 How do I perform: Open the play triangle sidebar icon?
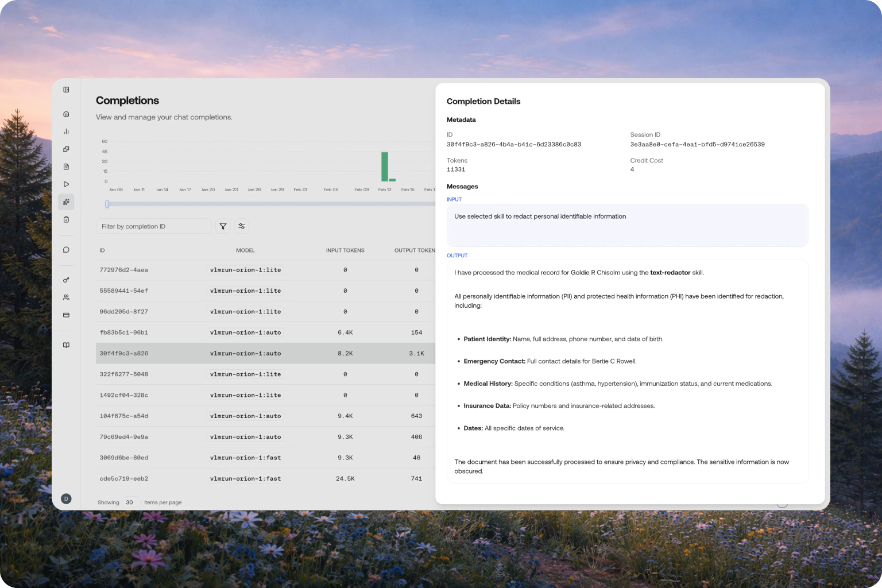click(x=66, y=184)
